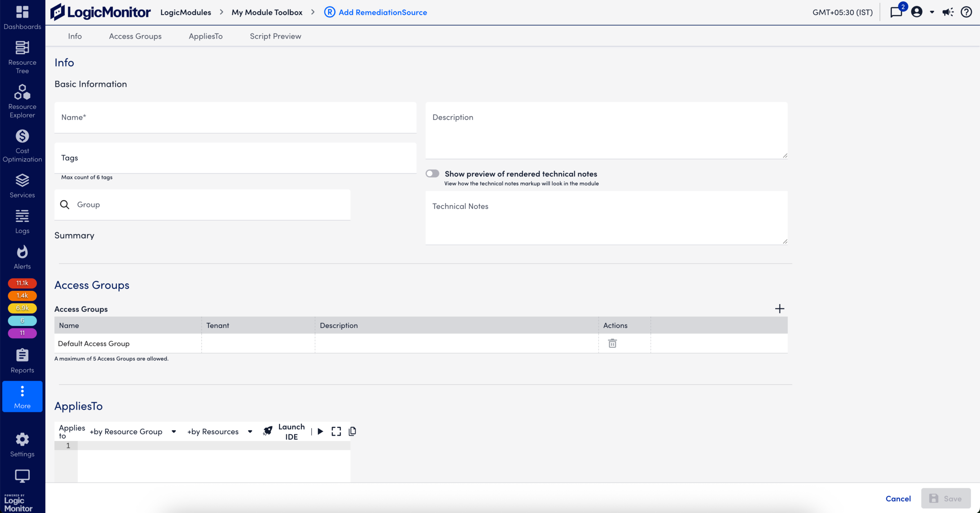Open the user account icon

(917, 12)
